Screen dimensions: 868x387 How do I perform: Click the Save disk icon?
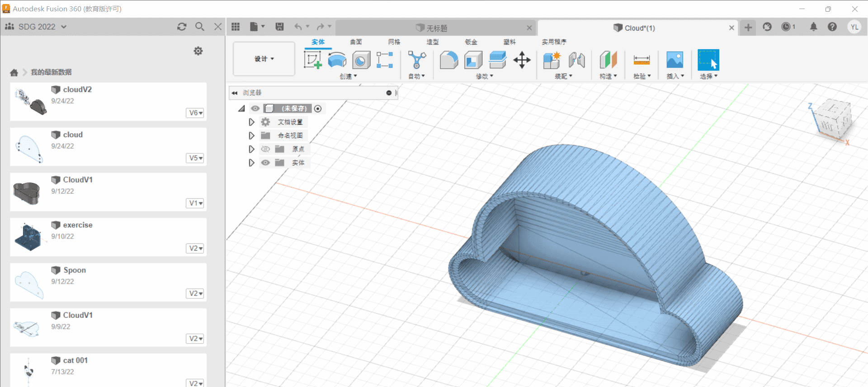(x=280, y=27)
